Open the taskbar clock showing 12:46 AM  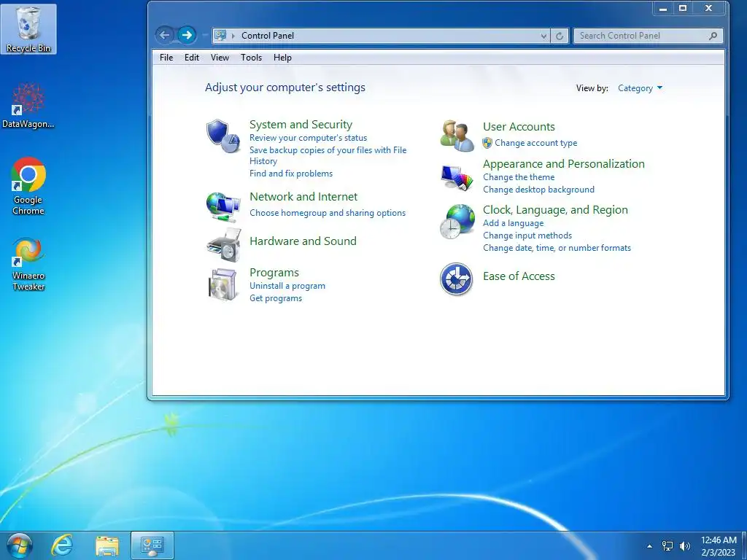[x=719, y=546]
